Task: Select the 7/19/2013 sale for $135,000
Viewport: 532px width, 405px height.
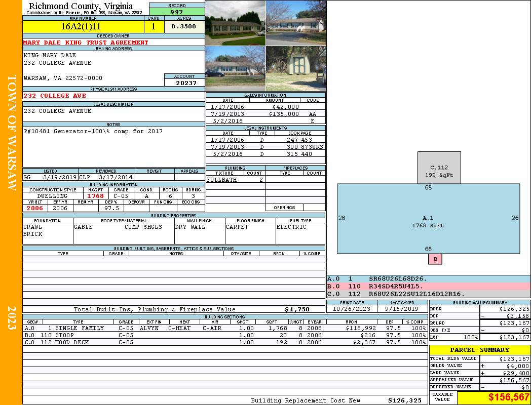Action: pos(265,114)
